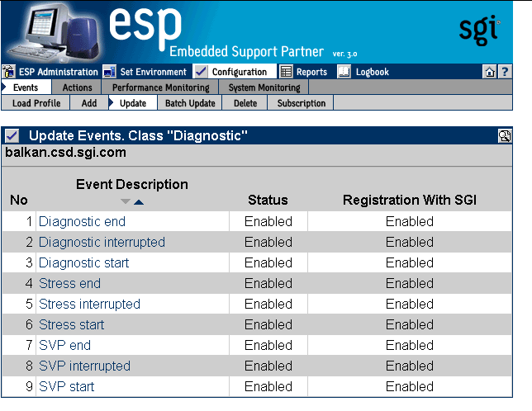Click row number 9 cell
Image resolution: width=532 pixels, height=411 pixels.
[x=19, y=387]
